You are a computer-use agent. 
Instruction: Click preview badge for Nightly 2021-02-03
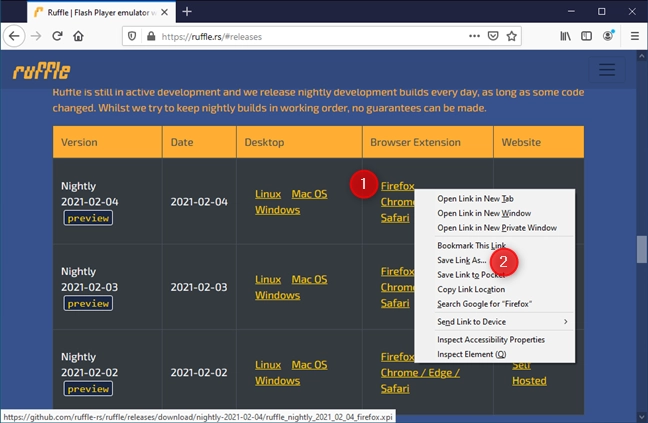(88, 303)
